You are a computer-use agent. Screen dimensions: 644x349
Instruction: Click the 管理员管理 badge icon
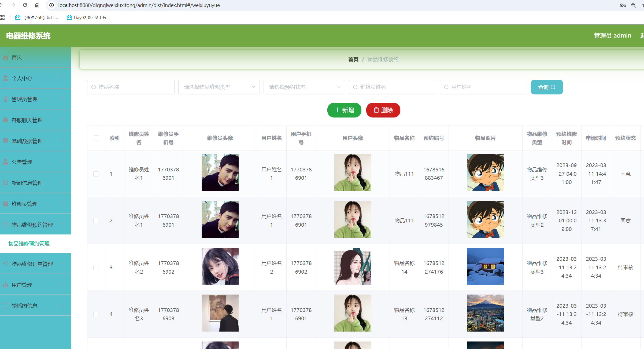6,99
